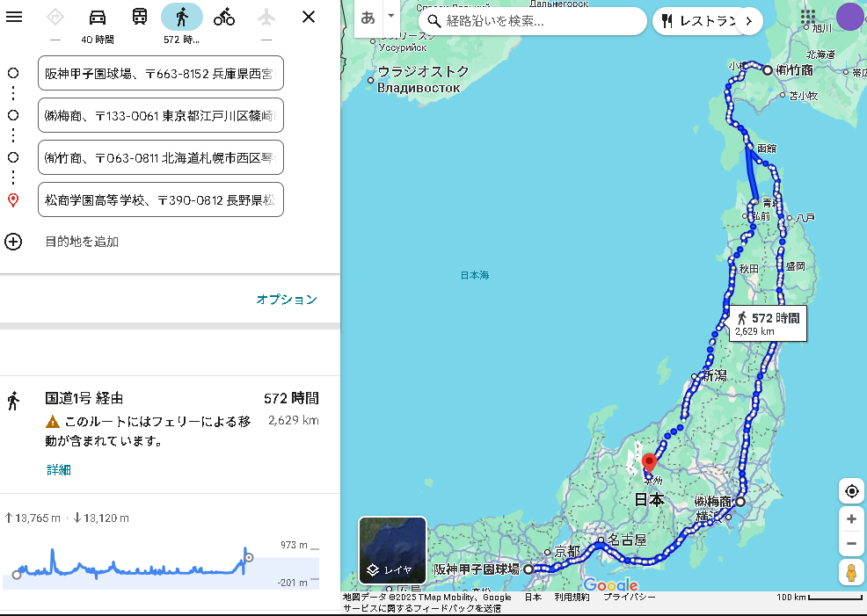Viewport: 867px width, 616px height.
Task: Show more category chips with arrow
Action: tap(749, 21)
